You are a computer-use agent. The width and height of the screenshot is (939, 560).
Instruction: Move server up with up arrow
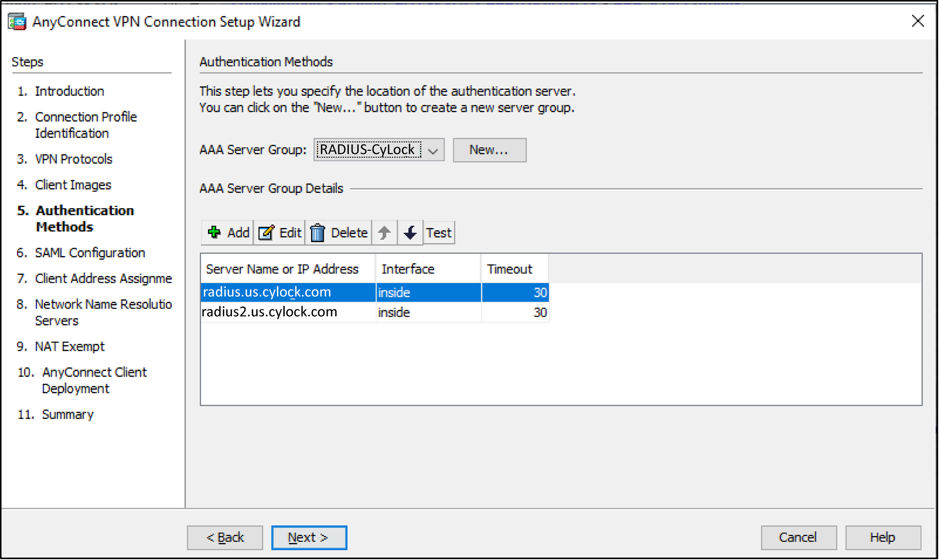pyautogui.click(x=385, y=233)
